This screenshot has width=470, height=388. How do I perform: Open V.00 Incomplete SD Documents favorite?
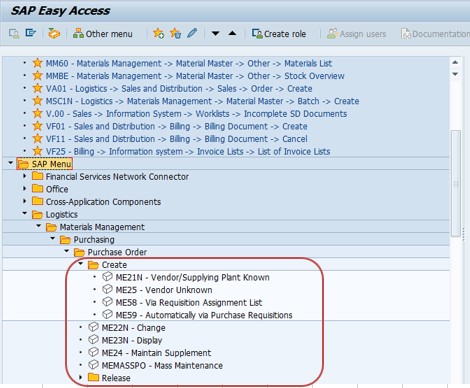tap(196, 114)
